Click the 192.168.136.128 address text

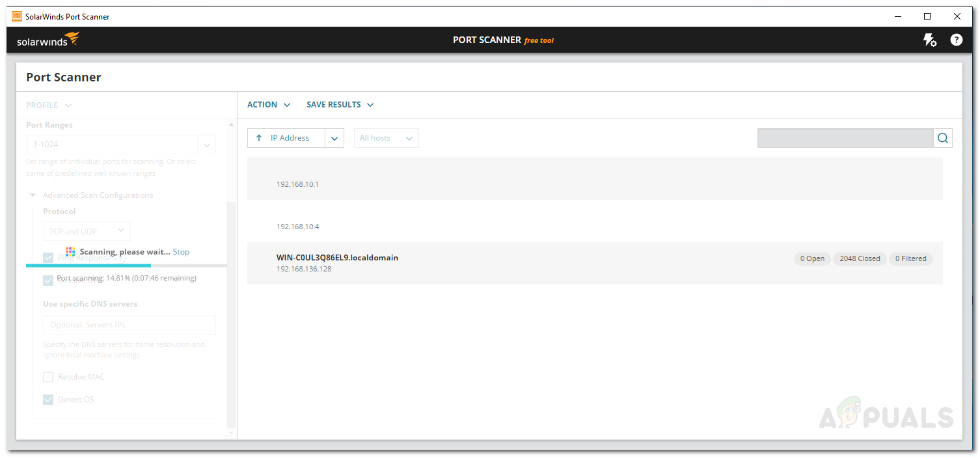point(304,269)
